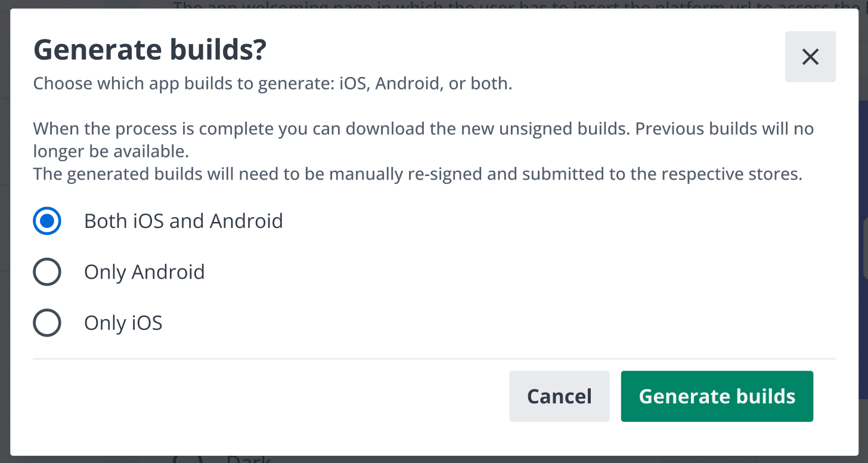Click the dimmed backdrop left of the dialog
Viewport: 868px width, 463px height.
pos(5,239)
